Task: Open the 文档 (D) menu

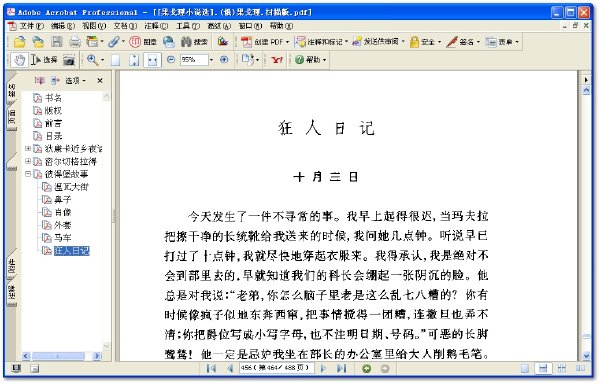Action: pyautogui.click(x=125, y=26)
